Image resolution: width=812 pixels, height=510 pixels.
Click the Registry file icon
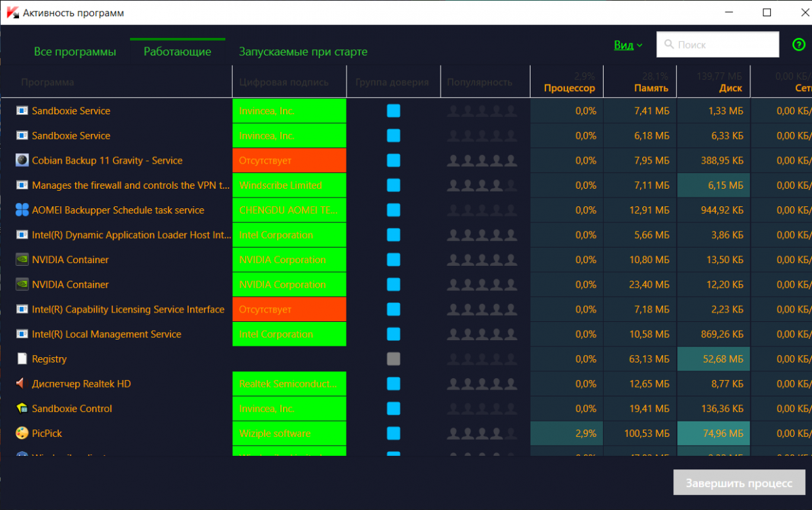click(x=22, y=359)
